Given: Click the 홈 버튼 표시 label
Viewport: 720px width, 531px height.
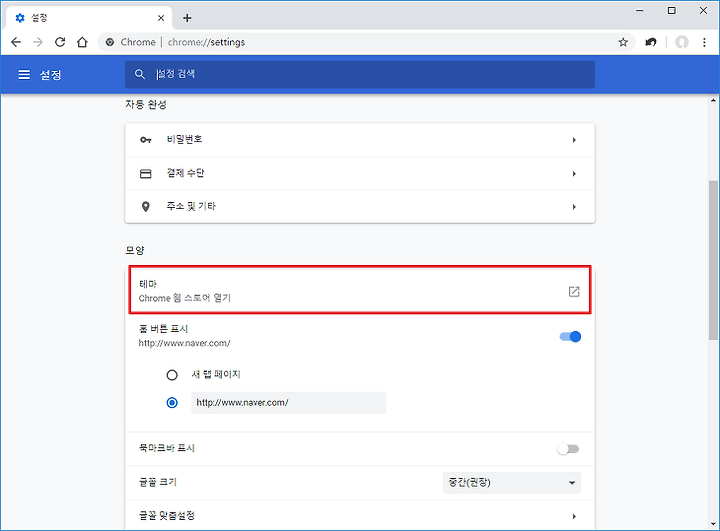Looking at the screenshot, I should (163, 329).
